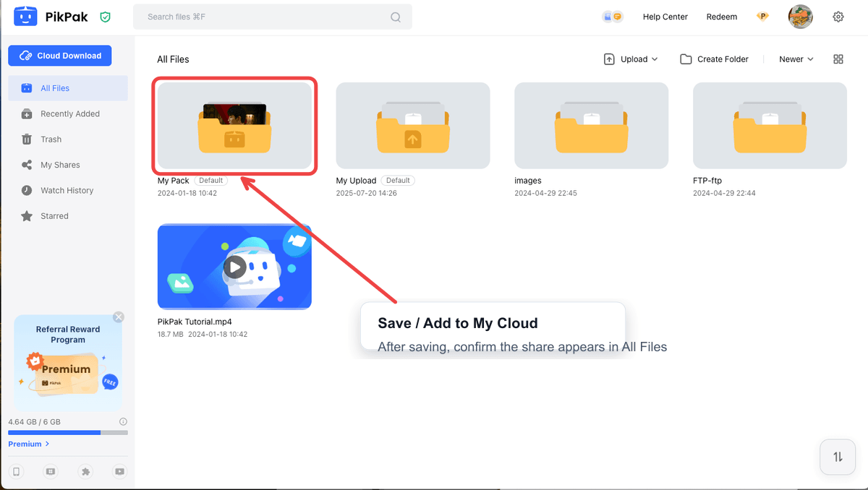
Task: Click the PikPak logo
Action: click(x=51, y=17)
